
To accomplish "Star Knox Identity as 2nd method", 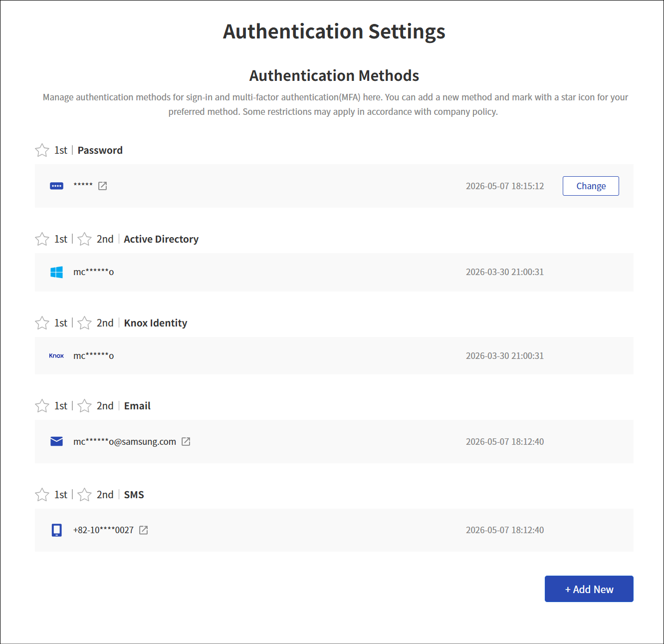I will coord(84,323).
